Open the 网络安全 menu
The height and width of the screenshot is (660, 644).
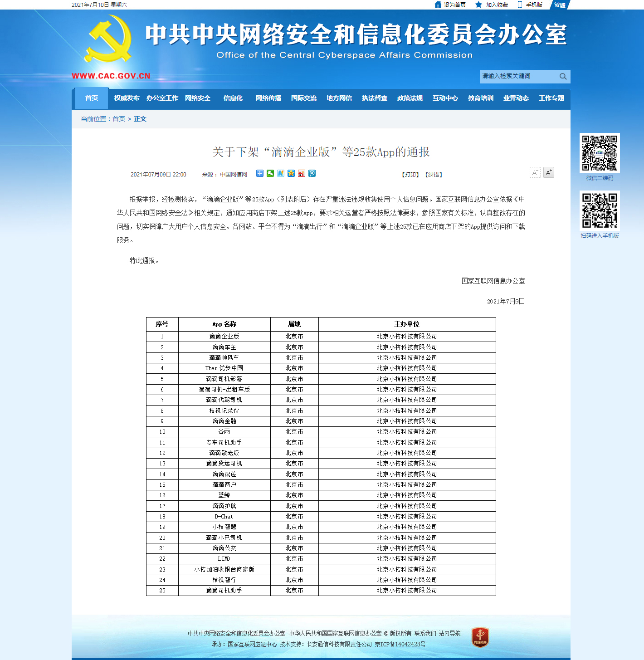pos(198,98)
